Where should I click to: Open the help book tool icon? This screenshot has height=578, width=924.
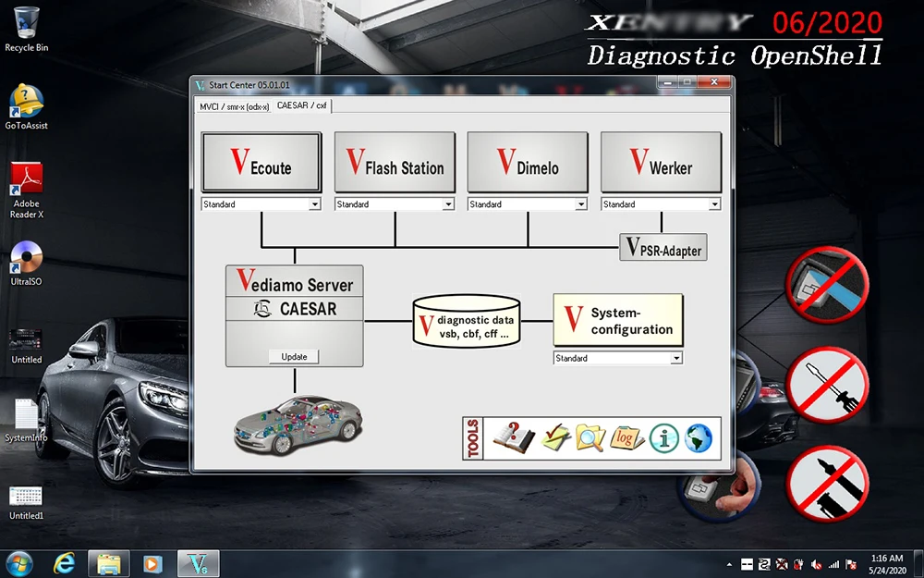(514, 437)
